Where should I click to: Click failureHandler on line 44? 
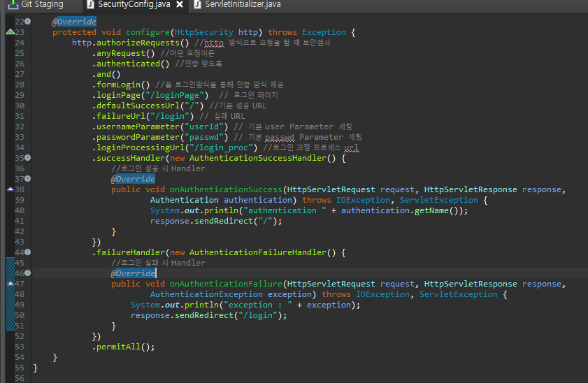pyautogui.click(x=131, y=253)
